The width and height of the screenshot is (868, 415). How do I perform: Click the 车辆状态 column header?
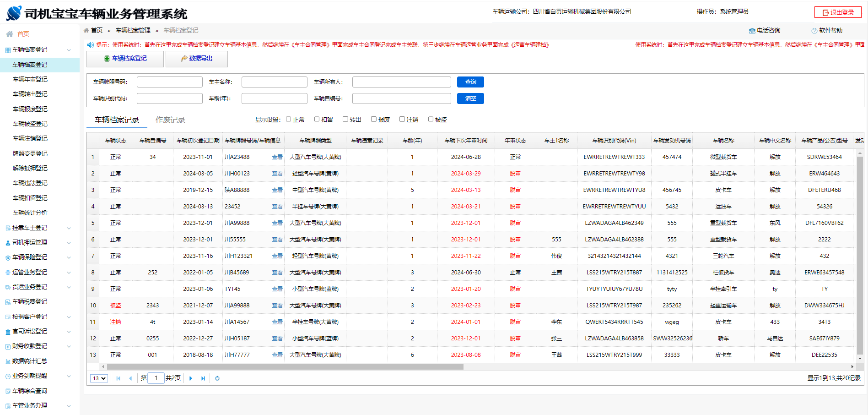pos(116,141)
